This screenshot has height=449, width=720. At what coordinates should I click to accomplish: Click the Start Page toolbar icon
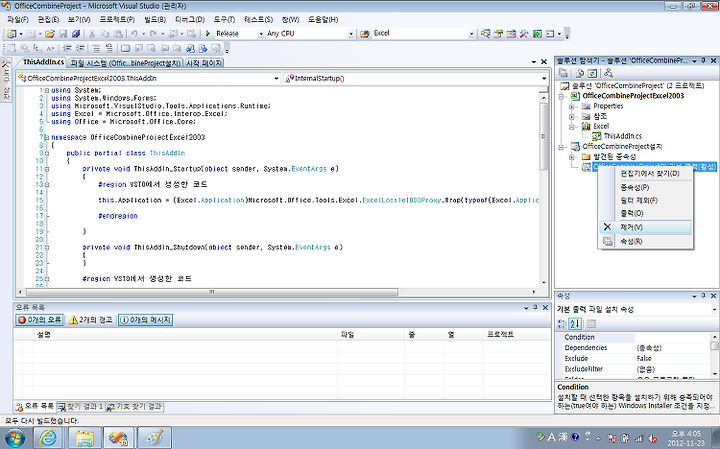pyautogui.click(x=537, y=34)
